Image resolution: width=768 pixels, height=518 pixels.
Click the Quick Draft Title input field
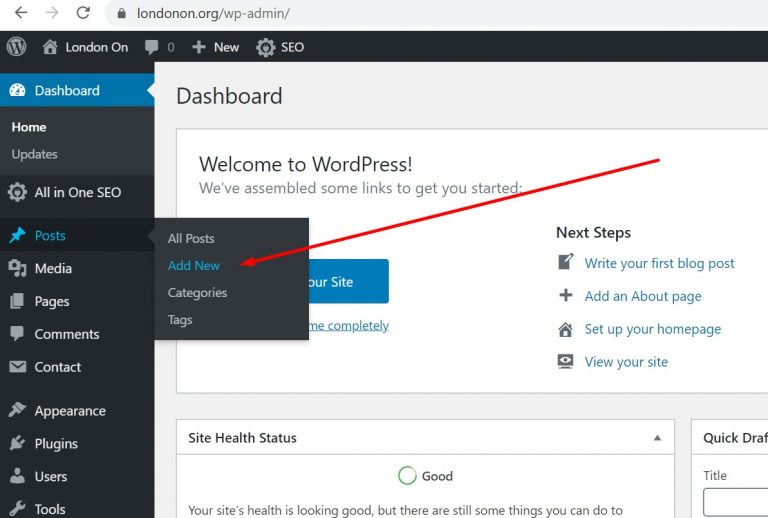pos(735,502)
